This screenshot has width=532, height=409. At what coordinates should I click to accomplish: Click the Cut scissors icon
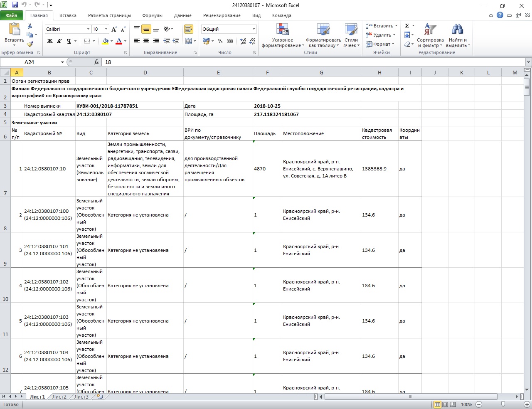(30, 26)
